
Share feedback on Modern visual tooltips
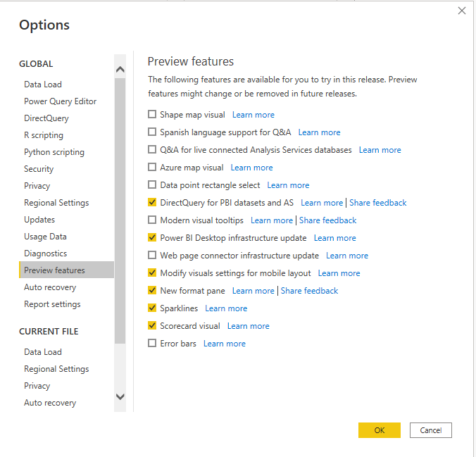tap(327, 220)
